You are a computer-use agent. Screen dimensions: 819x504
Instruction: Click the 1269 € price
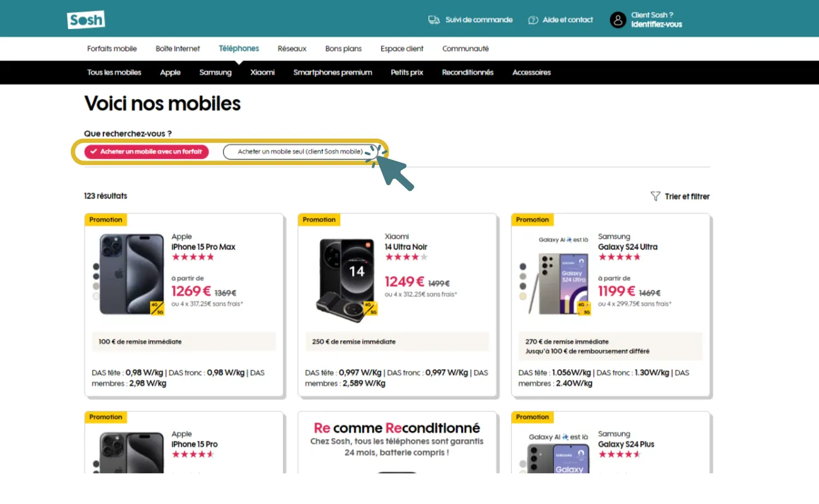click(191, 291)
